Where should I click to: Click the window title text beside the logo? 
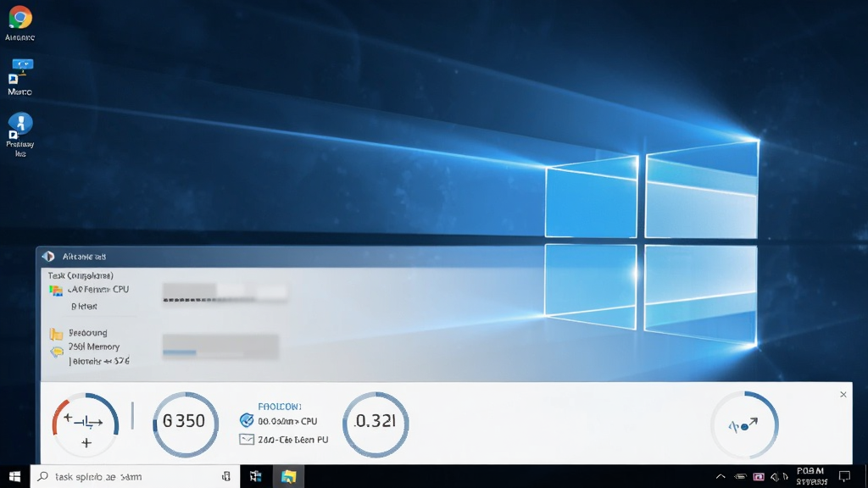(84, 256)
